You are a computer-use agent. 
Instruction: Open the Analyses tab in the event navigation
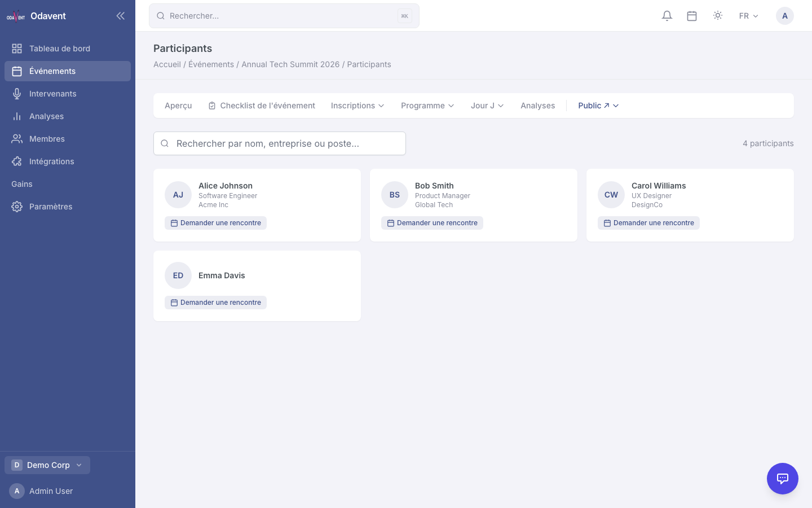tap(538, 106)
